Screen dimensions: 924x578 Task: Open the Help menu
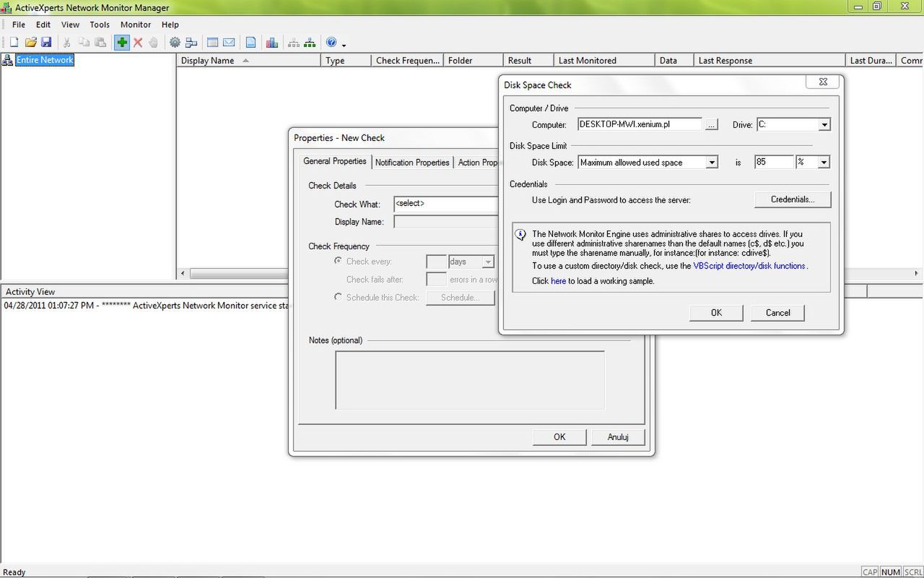click(x=170, y=25)
